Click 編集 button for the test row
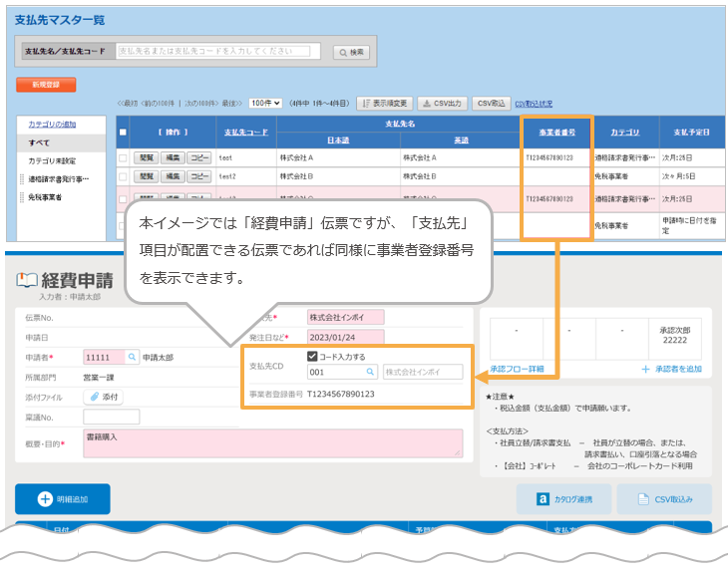 click(x=172, y=157)
